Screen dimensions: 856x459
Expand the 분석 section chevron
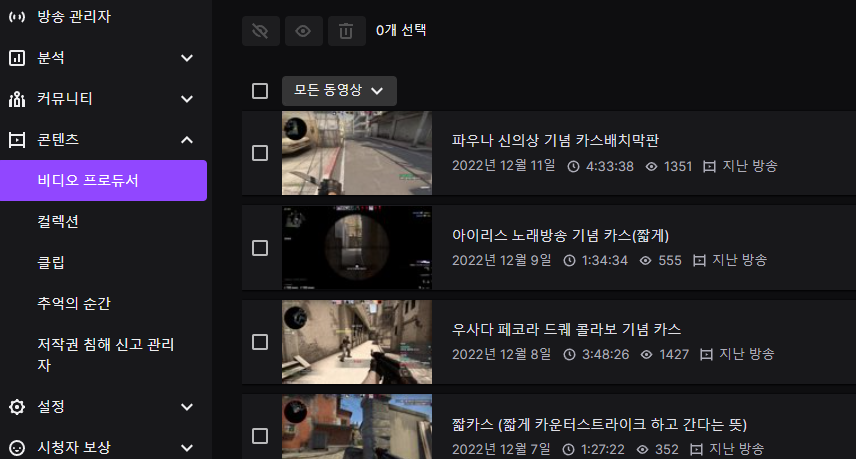tap(187, 58)
